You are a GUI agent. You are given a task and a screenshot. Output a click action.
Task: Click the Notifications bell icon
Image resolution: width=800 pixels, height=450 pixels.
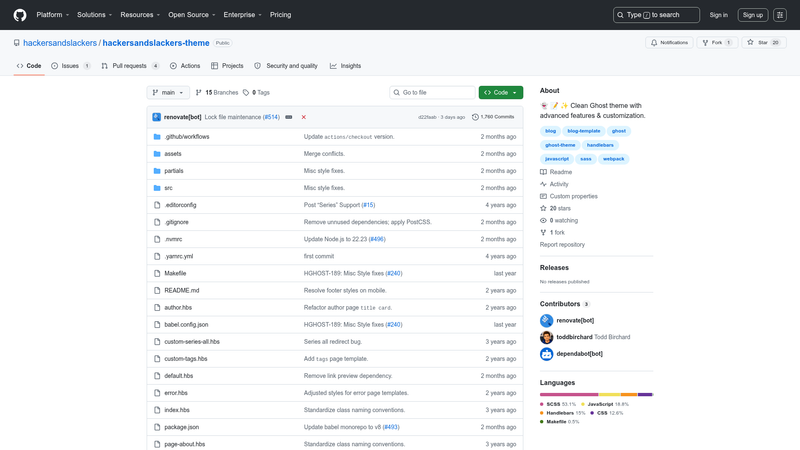pyautogui.click(x=654, y=42)
